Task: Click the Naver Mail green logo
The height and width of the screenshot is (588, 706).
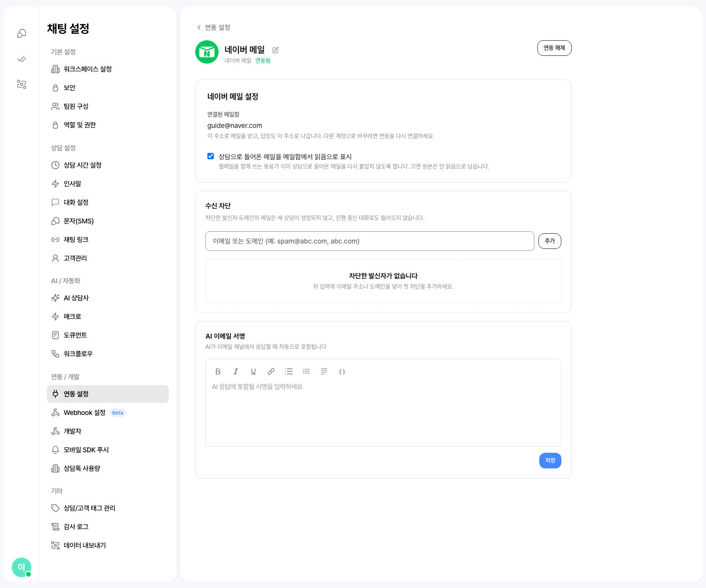Action: coord(207,52)
